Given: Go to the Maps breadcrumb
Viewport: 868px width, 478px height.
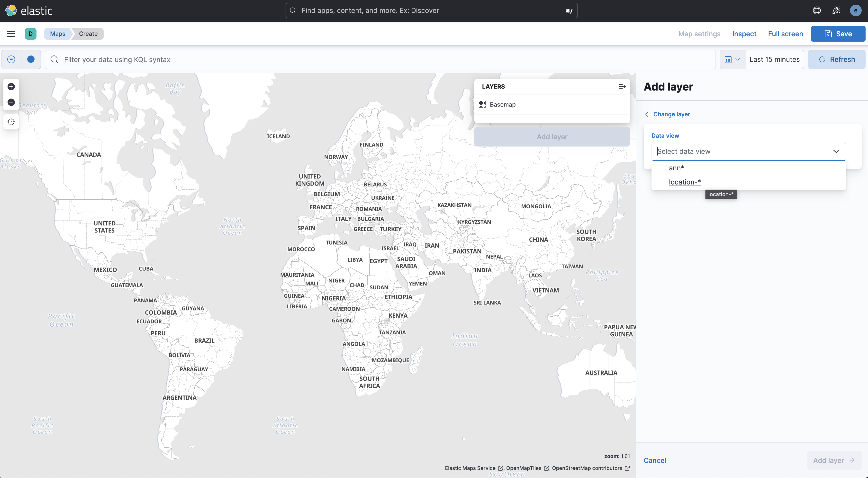Looking at the screenshot, I should pyautogui.click(x=58, y=34).
